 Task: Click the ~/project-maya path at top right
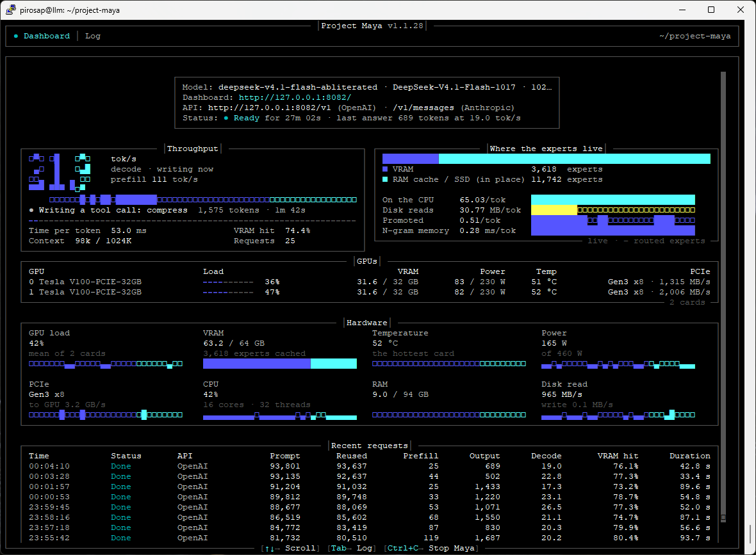[694, 36]
